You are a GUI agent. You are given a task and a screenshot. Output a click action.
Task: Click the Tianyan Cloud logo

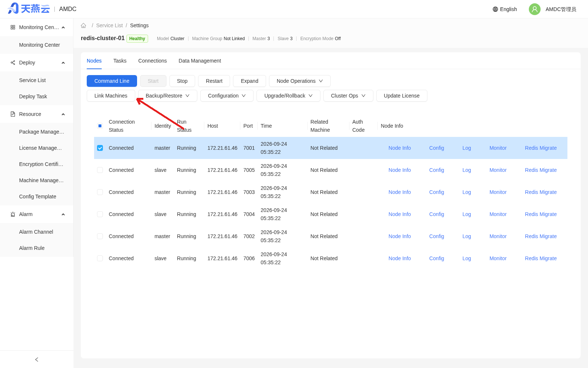pyautogui.click(x=29, y=9)
